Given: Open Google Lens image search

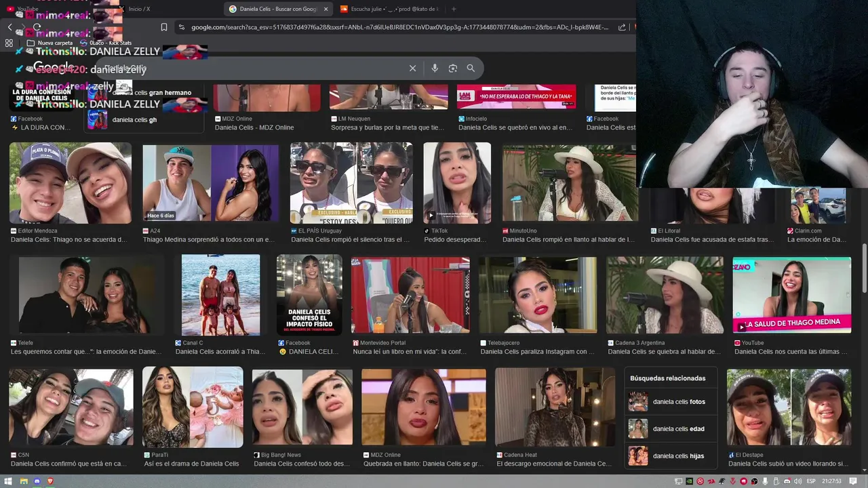Looking at the screenshot, I should point(453,68).
